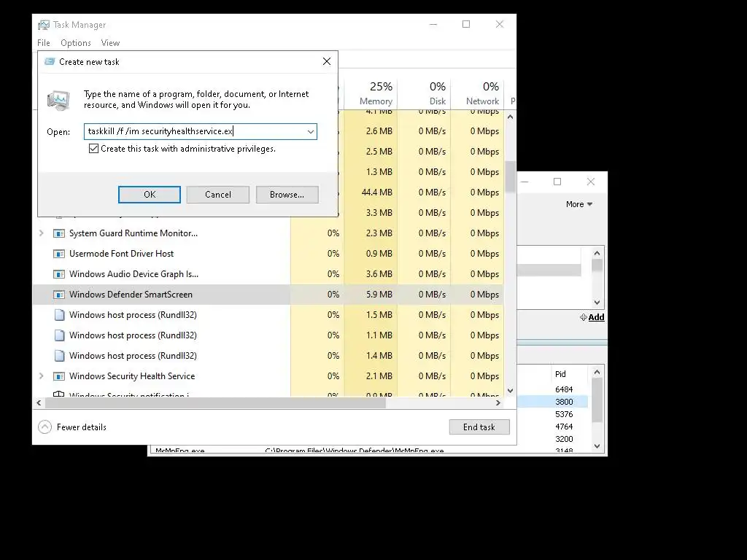Select Pid 5376 in background window
The height and width of the screenshot is (560, 747).
[564, 414]
